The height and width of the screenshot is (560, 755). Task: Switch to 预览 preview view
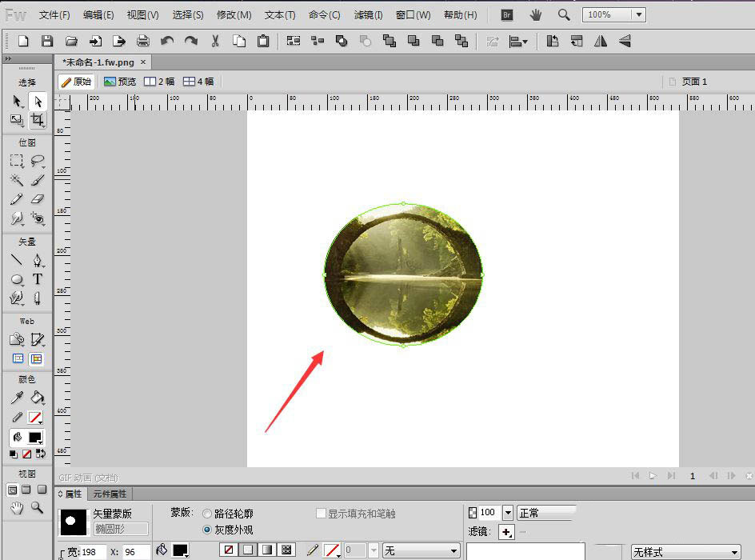120,82
